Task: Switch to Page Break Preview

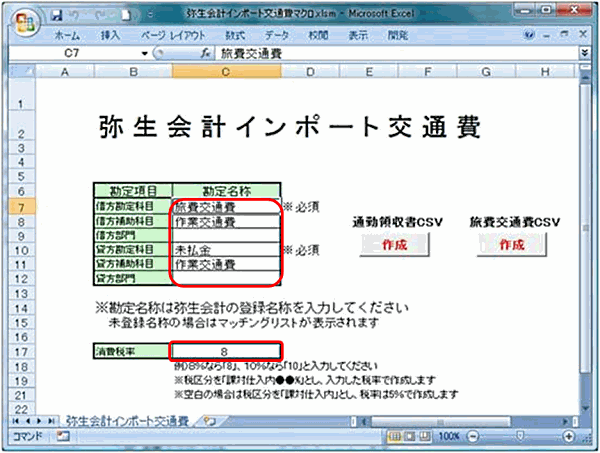Action: [424, 436]
